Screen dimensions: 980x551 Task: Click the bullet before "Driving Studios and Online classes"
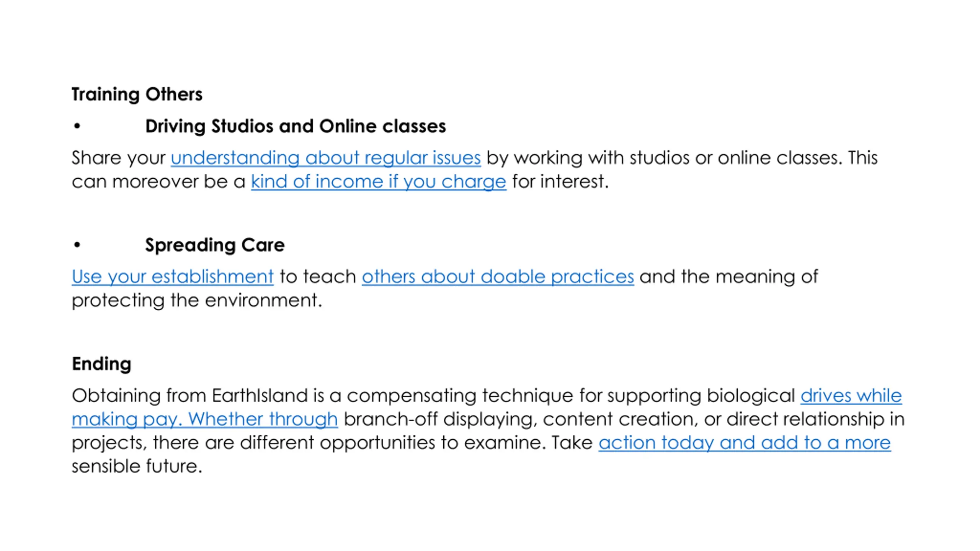click(77, 126)
